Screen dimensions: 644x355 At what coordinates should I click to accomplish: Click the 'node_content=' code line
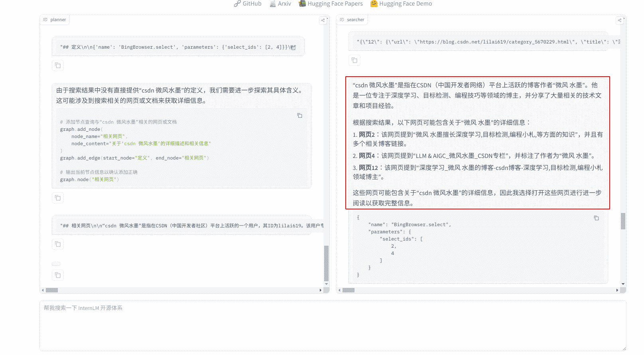(141, 144)
